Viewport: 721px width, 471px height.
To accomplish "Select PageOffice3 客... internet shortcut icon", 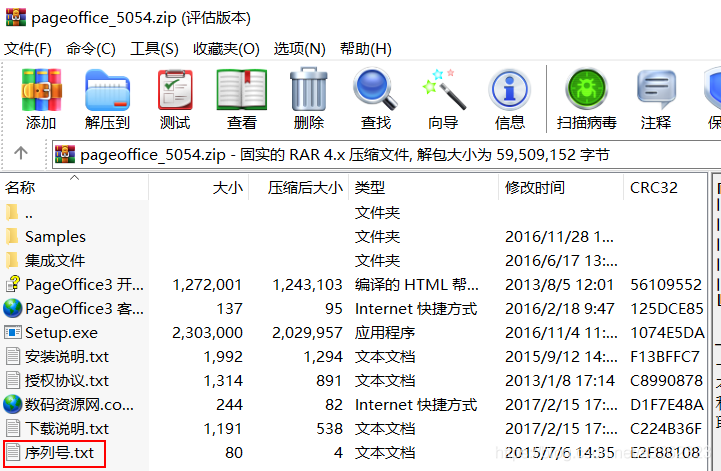I will click(x=13, y=308).
